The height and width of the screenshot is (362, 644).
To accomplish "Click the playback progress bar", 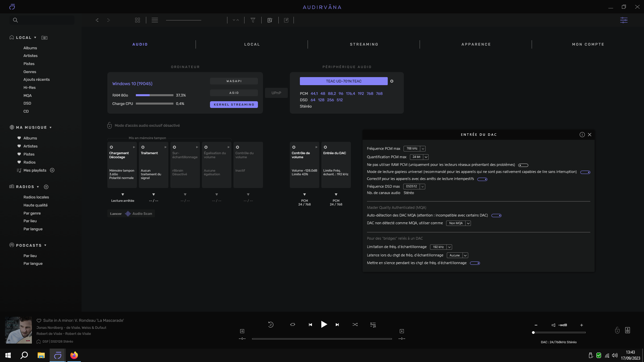I will pyautogui.click(x=322, y=339).
